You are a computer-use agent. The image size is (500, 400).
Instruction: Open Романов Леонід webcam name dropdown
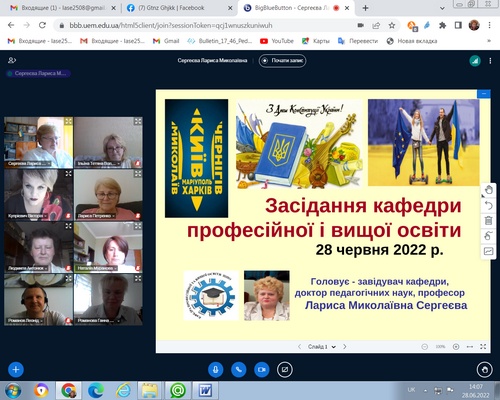click(25, 321)
